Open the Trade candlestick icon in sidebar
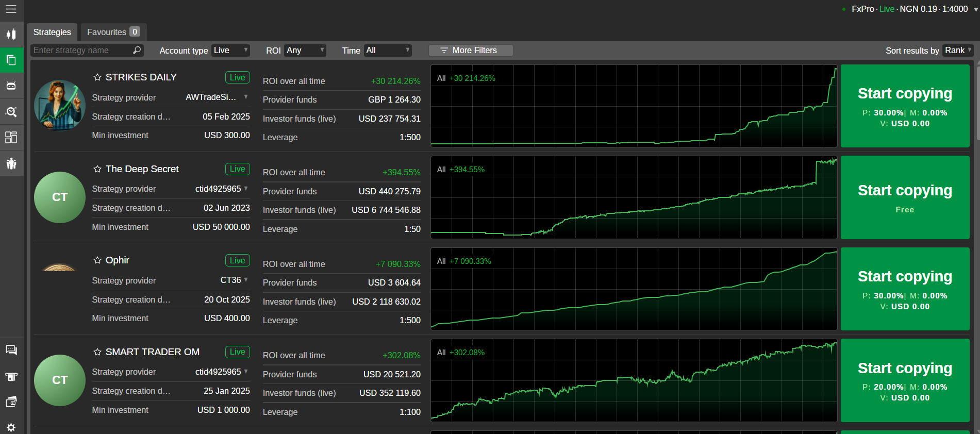Screen dimensions: 980x434 click(11, 35)
